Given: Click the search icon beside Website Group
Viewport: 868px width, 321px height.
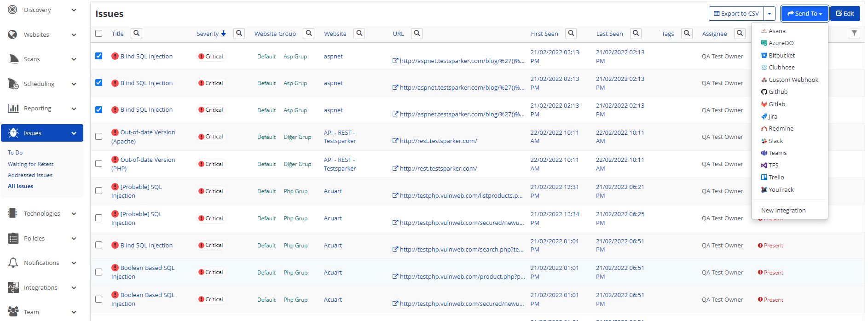Looking at the screenshot, I should pyautogui.click(x=309, y=33).
